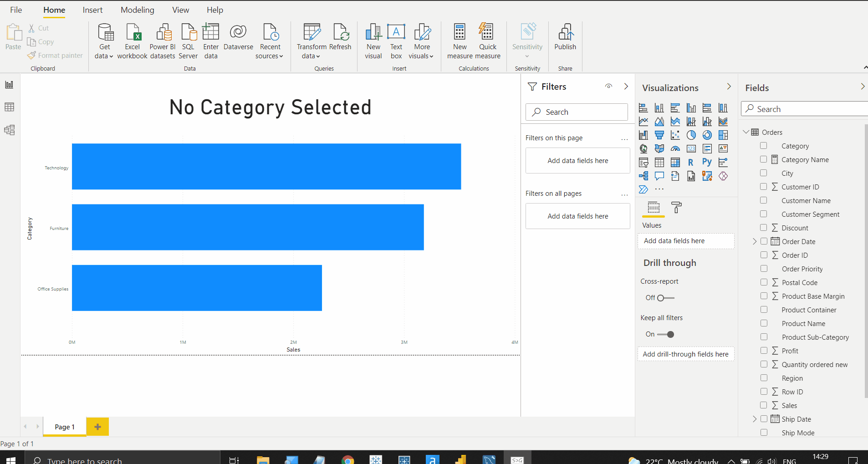Open the Help ribbon tab
This screenshot has height=464, width=868.
click(x=215, y=10)
